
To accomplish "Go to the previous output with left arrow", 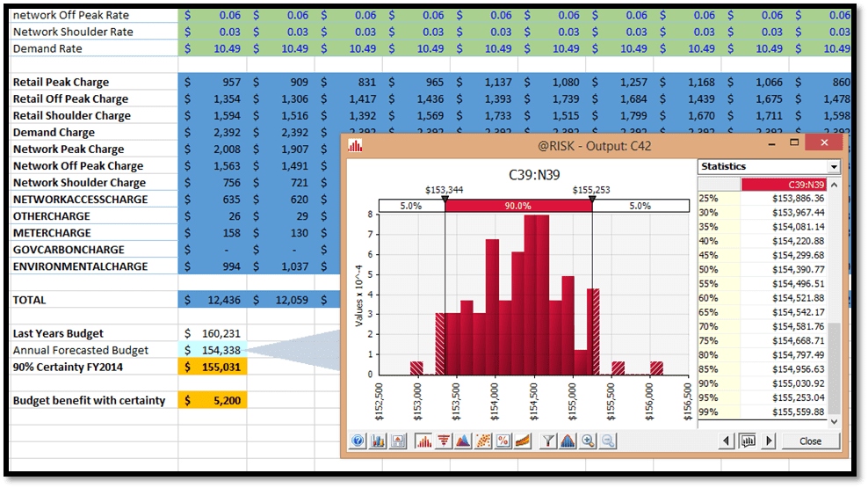I will tap(727, 441).
